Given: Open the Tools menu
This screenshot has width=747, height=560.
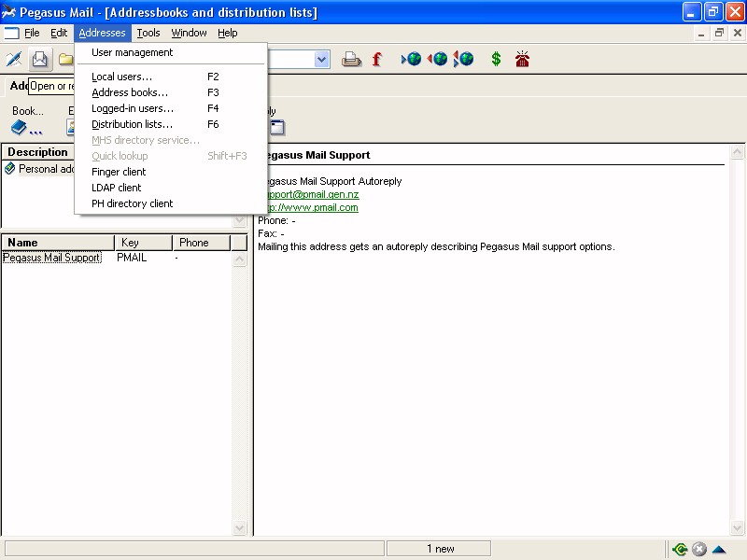Looking at the screenshot, I should (x=148, y=33).
